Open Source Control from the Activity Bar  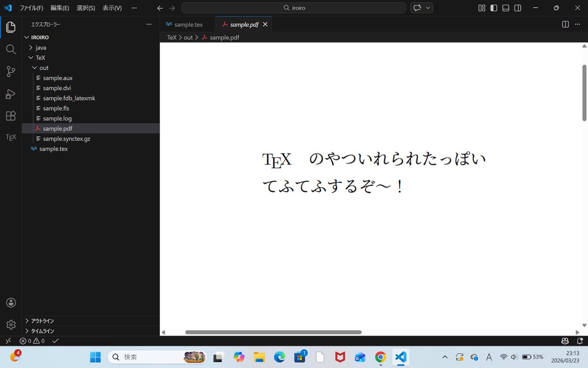tap(10, 71)
